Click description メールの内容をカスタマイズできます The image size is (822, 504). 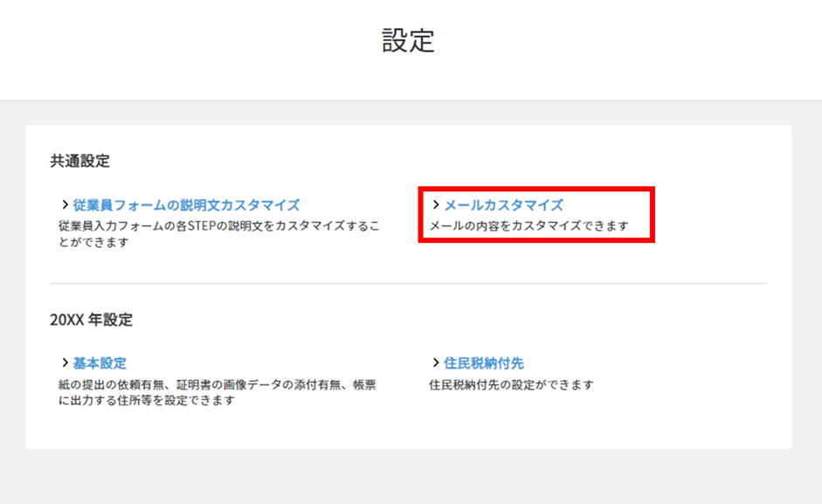pyautogui.click(x=529, y=226)
